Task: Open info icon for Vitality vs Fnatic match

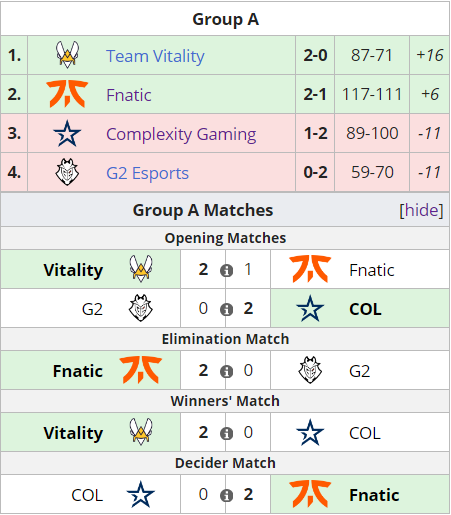Action: click(226, 270)
